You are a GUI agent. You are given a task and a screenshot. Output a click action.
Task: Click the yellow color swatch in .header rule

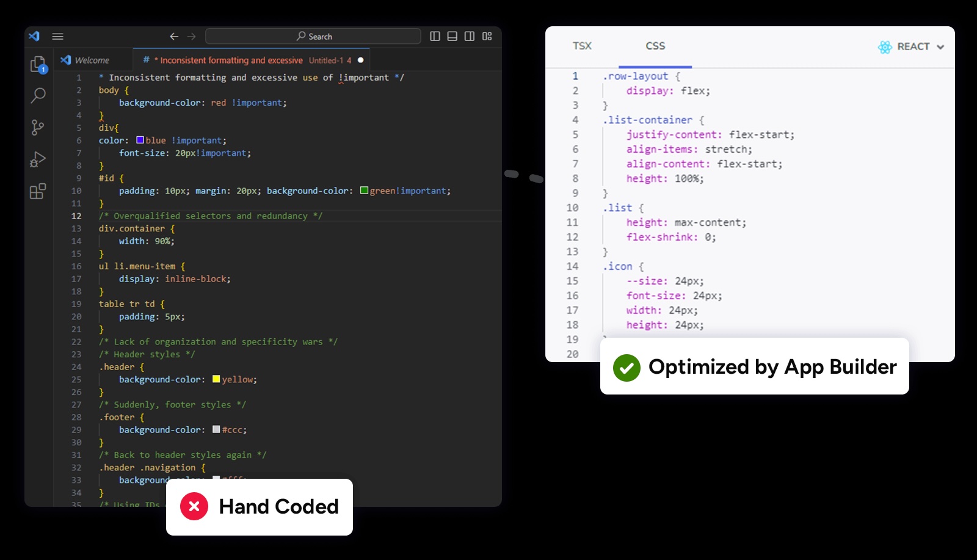[216, 379]
